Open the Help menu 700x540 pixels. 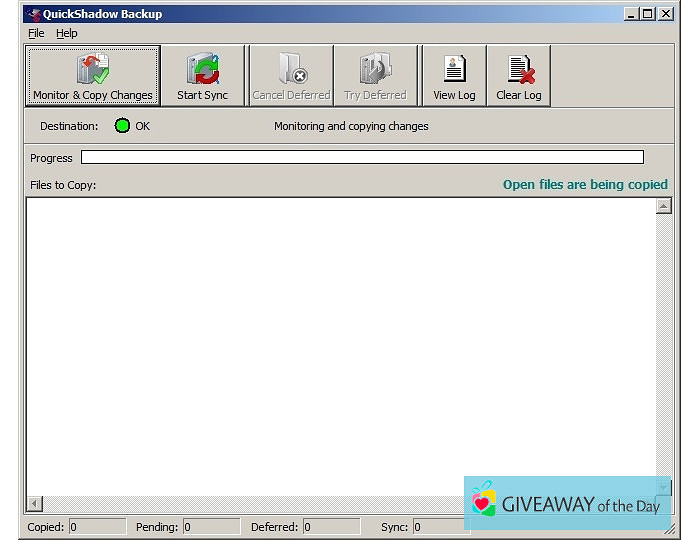coord(67,33)
